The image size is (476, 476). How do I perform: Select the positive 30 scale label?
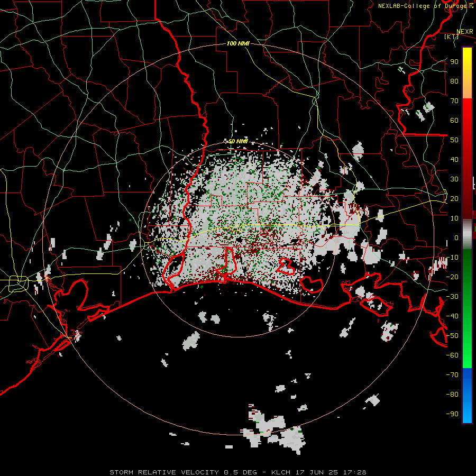(x=454, y=179)
